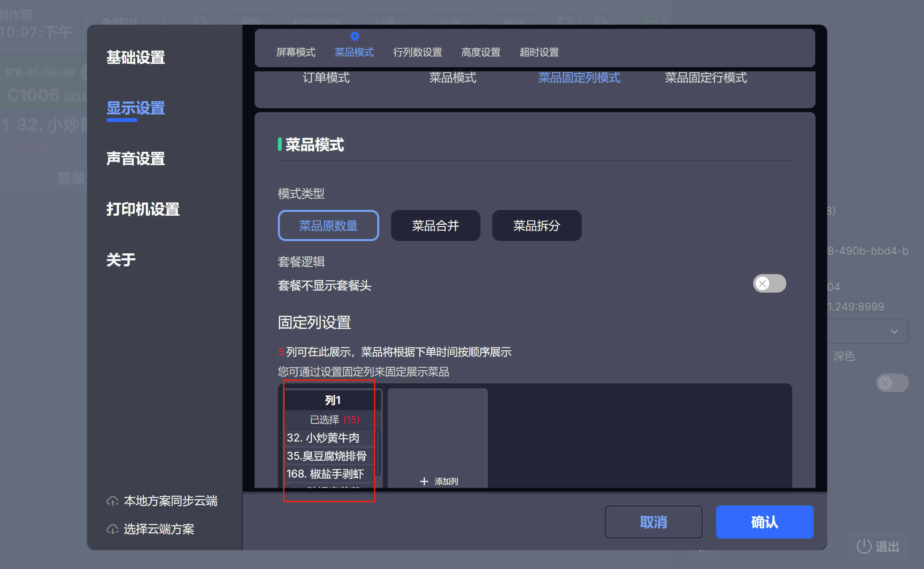Click the plus icon for 添加列
This screenshot has width=924, height=569.
pyautogui.click(x=424, y=481)
